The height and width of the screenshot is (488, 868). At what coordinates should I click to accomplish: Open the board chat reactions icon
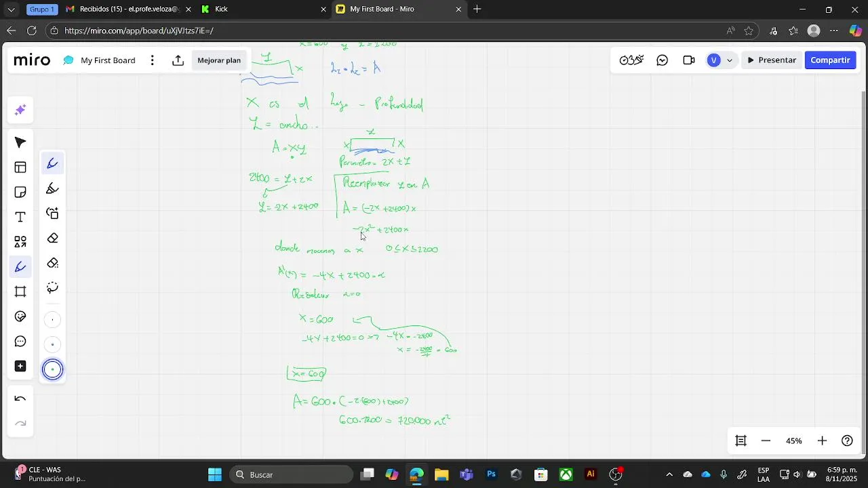pyautogui.click(x=663, y=60)
